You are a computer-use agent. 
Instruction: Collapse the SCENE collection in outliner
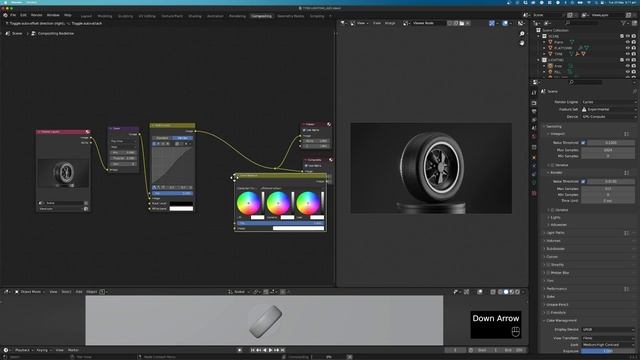tap(539, 36)
